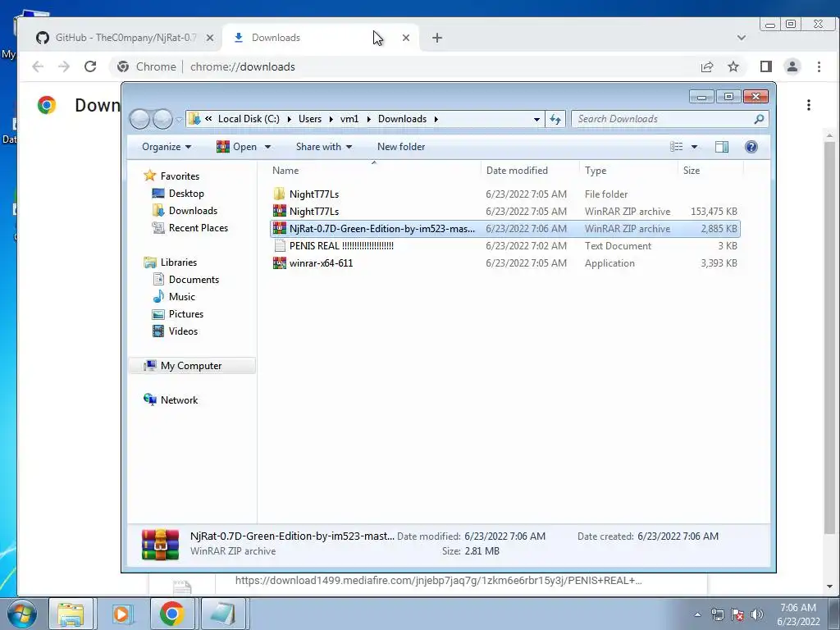The height and width of the screenshot is (630, 840).
Task: Open the Share with dropdown
Action: point(323,147)
